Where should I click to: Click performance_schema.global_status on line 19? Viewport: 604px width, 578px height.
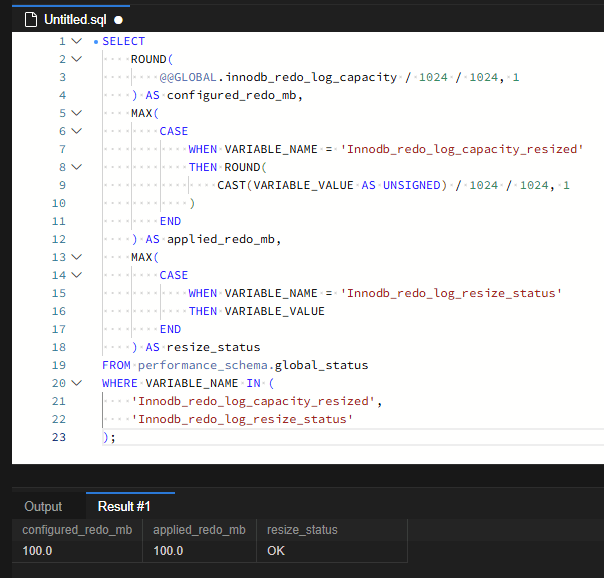[x=253, y=365]
